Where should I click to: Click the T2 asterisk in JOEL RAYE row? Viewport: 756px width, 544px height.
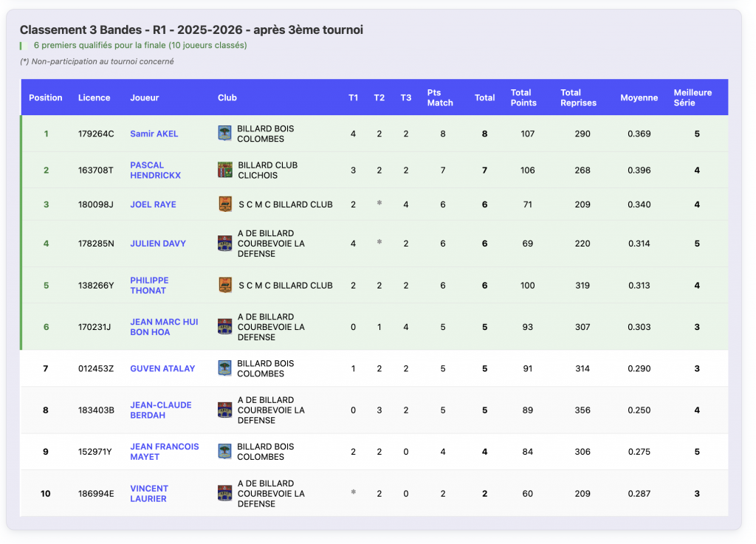(379, 204)
